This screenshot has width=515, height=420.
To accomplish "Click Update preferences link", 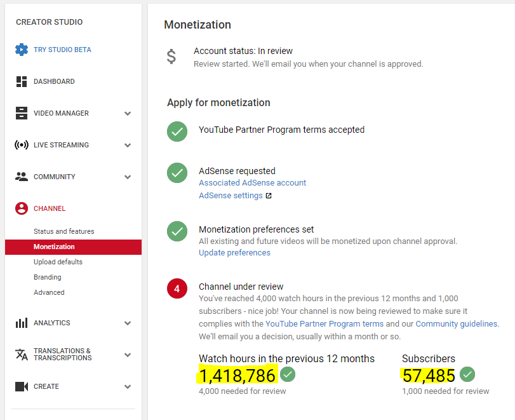I will click(x=234, y=253).
